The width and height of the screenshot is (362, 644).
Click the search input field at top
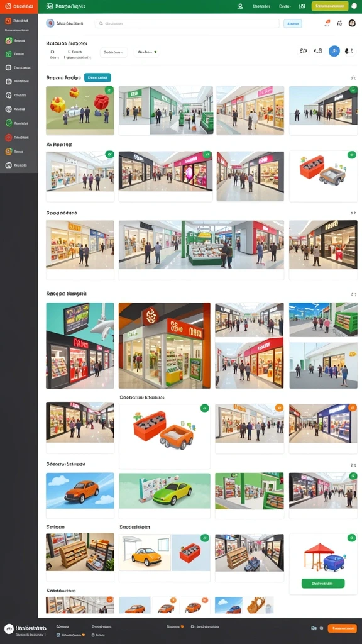coord(187,23)
